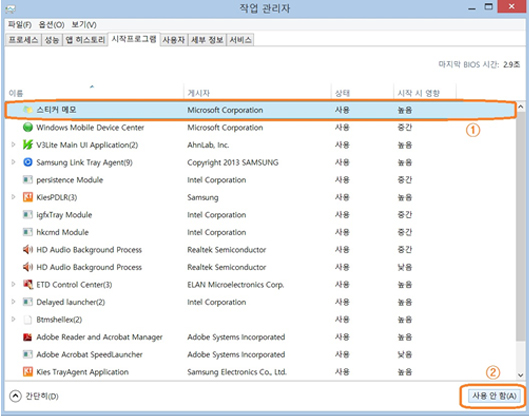The width and height of the screenshot is (532, 417).
Task: Sort by the 상태 column header
Action: [x=362, y=93]
